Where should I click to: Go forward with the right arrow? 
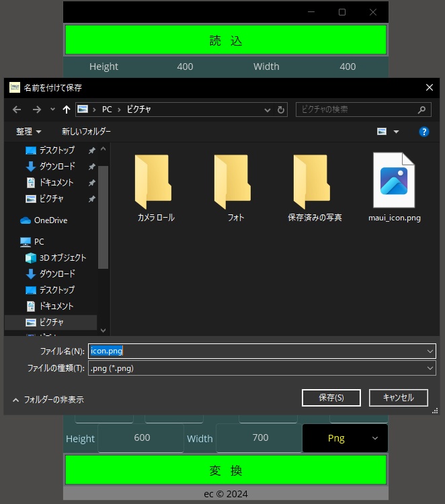37,110
